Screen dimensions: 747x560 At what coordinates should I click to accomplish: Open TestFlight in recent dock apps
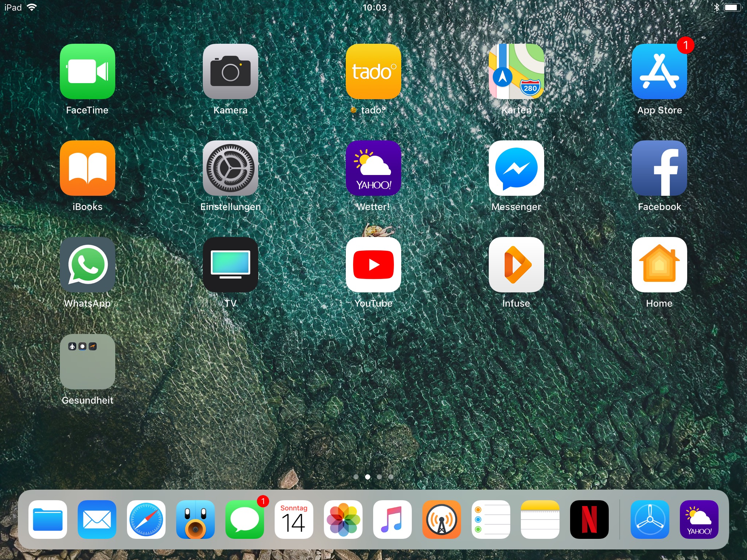tap(650, 520)
